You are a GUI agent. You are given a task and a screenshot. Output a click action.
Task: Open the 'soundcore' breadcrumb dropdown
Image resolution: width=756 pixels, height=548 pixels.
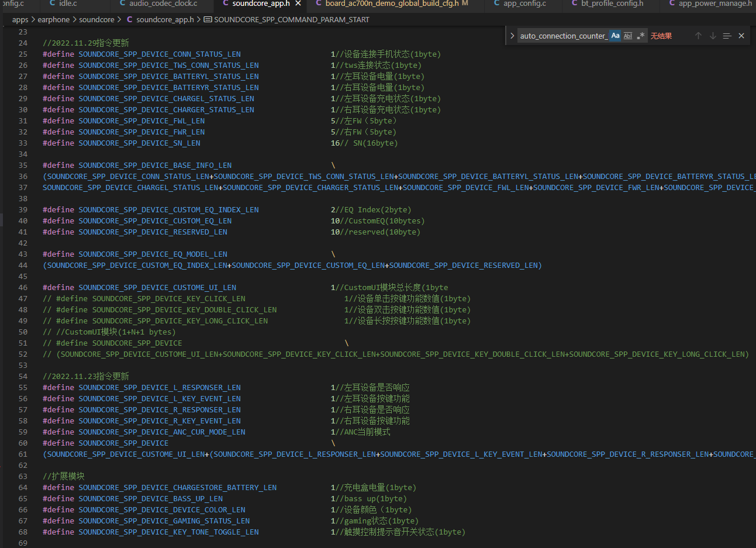click(x=97, y=20)
